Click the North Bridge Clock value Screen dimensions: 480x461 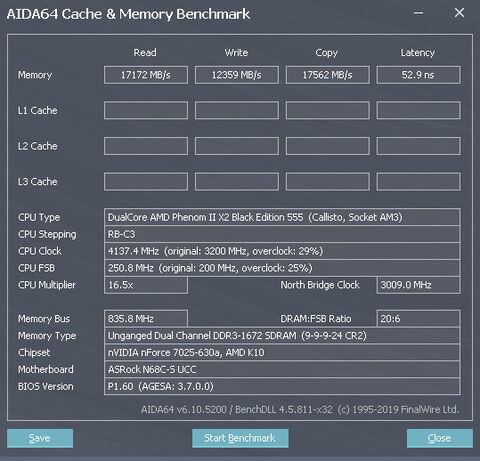tap(418, 285)
